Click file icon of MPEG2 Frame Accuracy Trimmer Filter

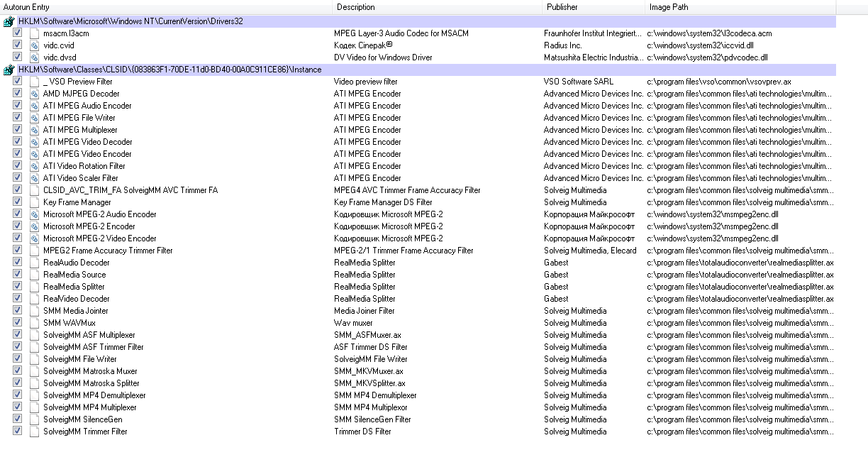(x=34, y=251)
